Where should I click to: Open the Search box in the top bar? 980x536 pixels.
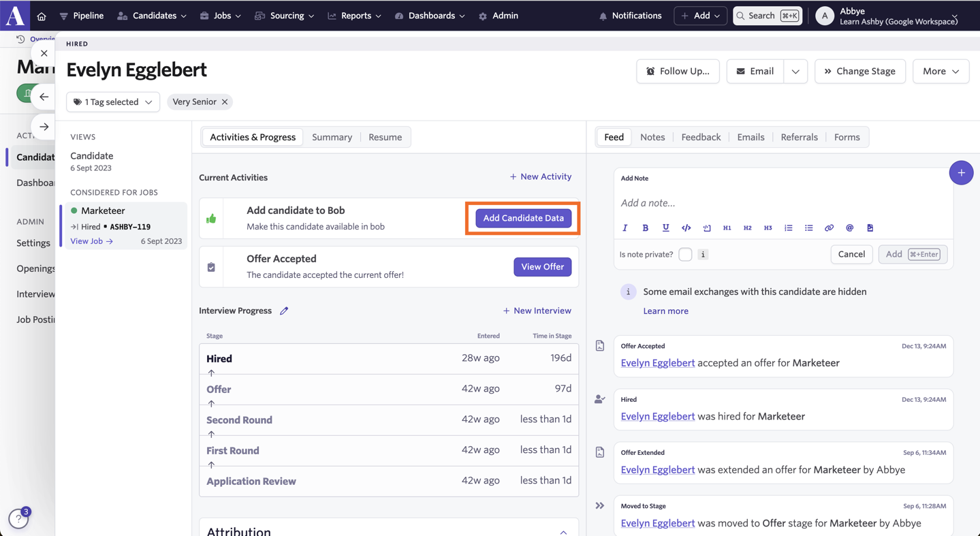(x=768, y=16)
